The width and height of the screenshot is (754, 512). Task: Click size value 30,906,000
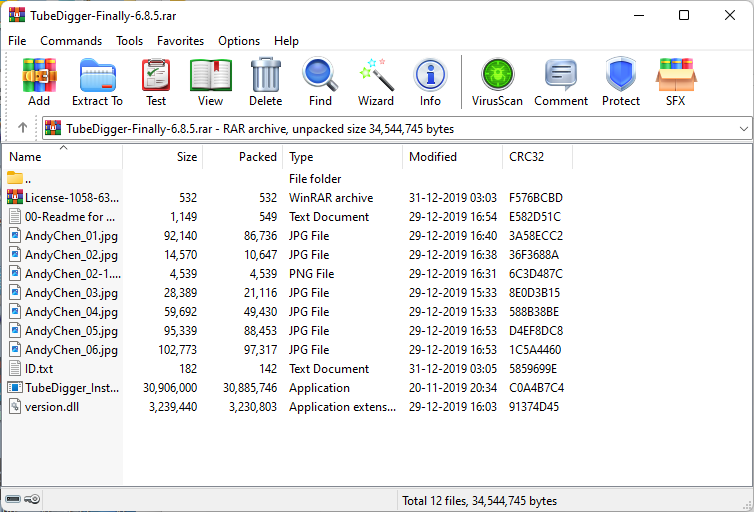click(170, 387)
